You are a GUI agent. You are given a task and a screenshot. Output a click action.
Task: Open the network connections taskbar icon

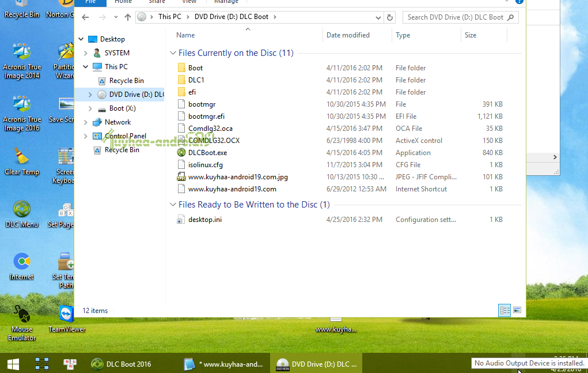pos(42,364)
